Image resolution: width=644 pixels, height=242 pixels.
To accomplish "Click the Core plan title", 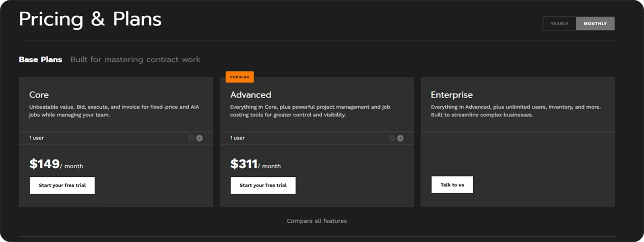I will [x=39, y=95].
